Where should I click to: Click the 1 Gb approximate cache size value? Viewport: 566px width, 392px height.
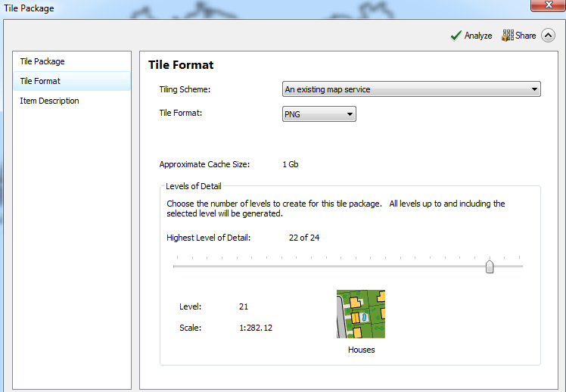coord(291,164)
